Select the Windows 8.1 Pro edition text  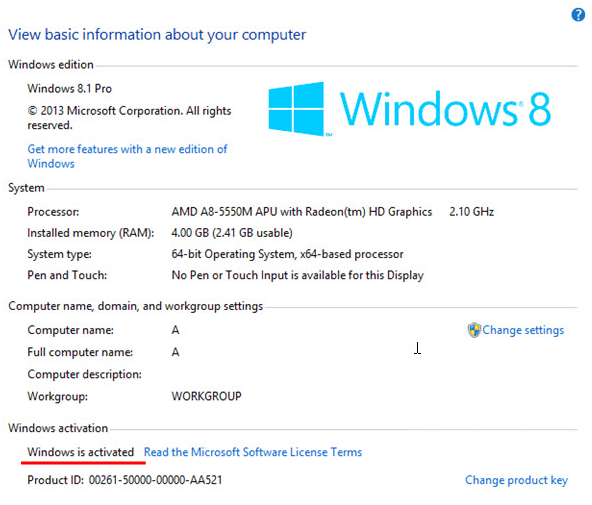[x=69, y=89]
